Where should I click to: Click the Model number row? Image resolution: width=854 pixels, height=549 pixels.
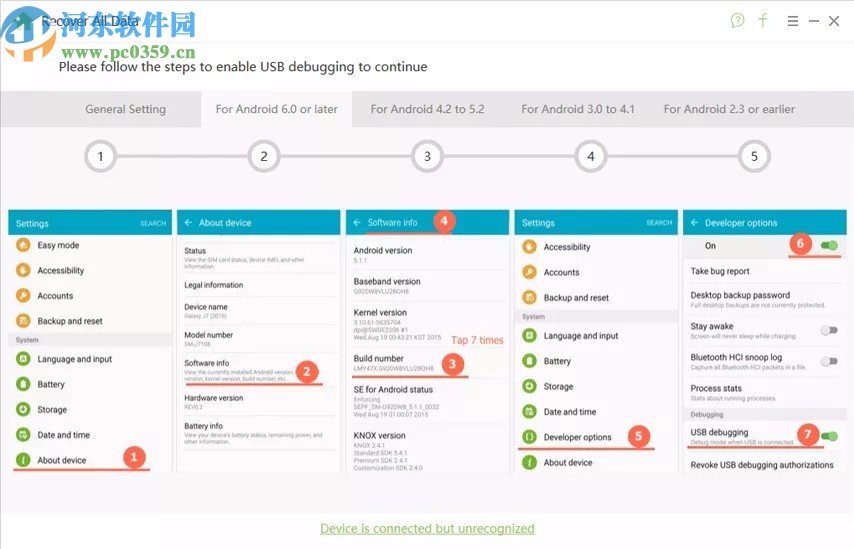(259, 339)
